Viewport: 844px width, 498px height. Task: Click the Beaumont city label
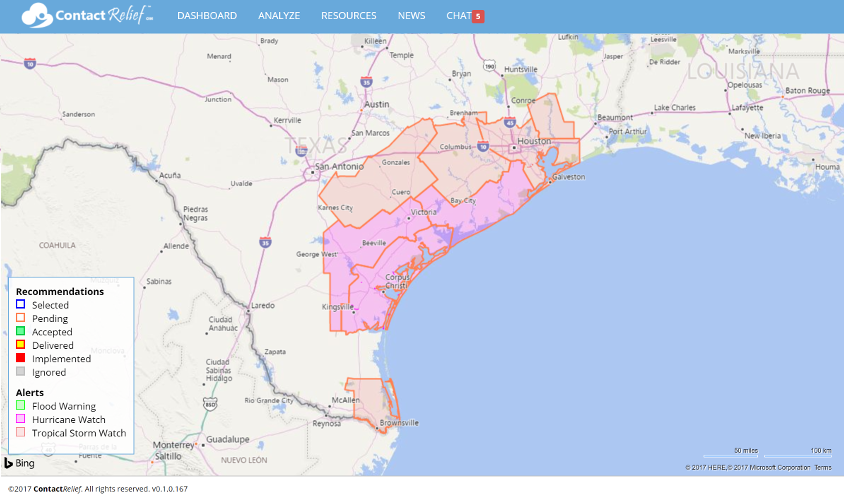pos(615,117)
